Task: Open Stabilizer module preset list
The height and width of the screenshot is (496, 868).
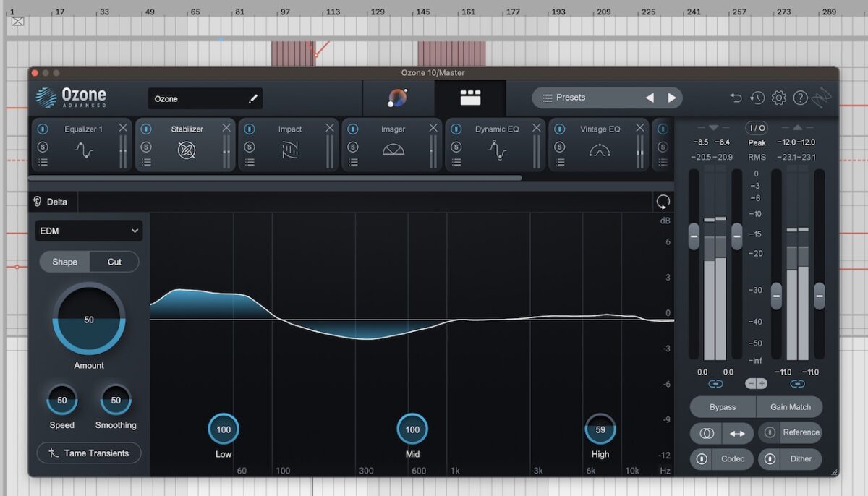Action: coord(146,163)
